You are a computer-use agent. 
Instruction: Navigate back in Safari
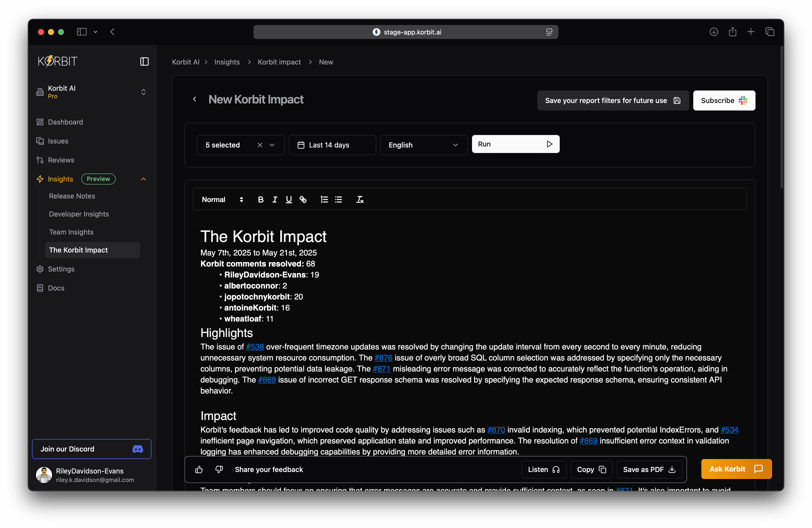[112, 32]
